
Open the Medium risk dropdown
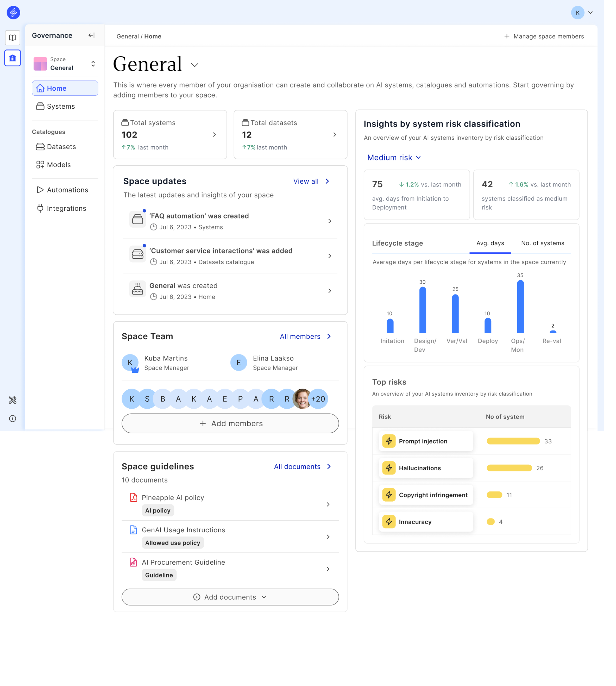[394, 158]
